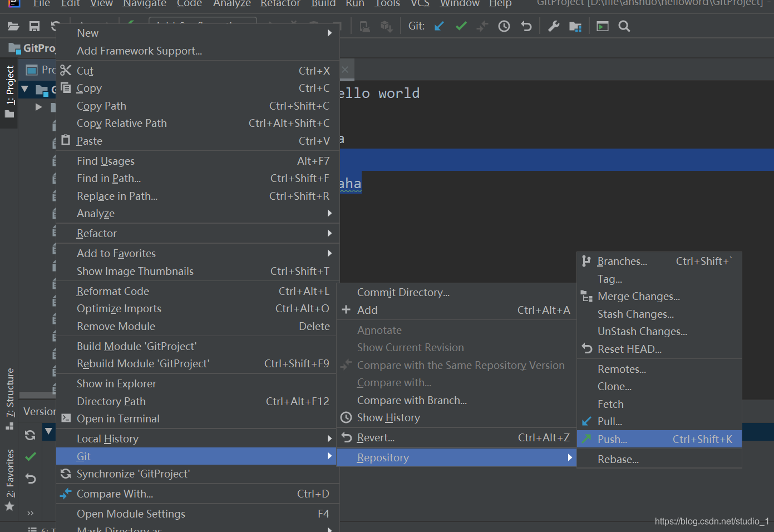774x532 pixels.
Task: Choose Remotes... from the Repository submenu
Action: [659, 369]
